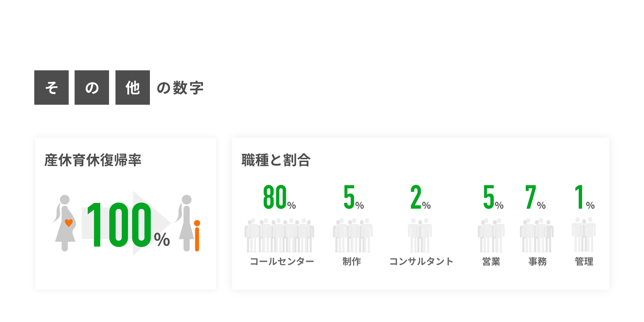This screenshot has height=322, width=644.
Task: Click the 管理 label
Action: (584, 262)
